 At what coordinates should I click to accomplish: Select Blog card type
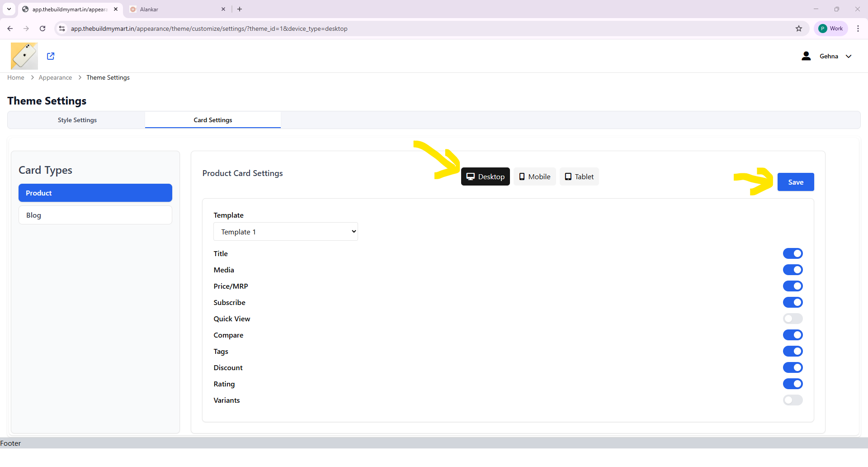pos(95,215)
